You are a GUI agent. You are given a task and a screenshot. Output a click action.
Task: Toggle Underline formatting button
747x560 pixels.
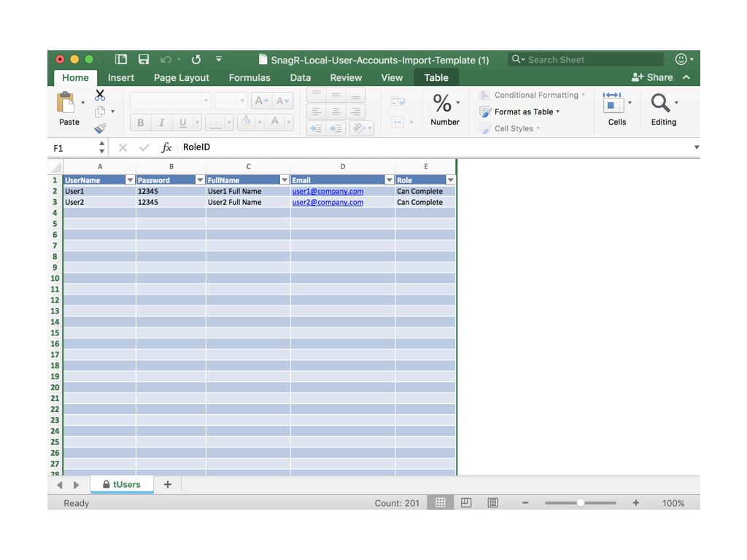(182, 122)
